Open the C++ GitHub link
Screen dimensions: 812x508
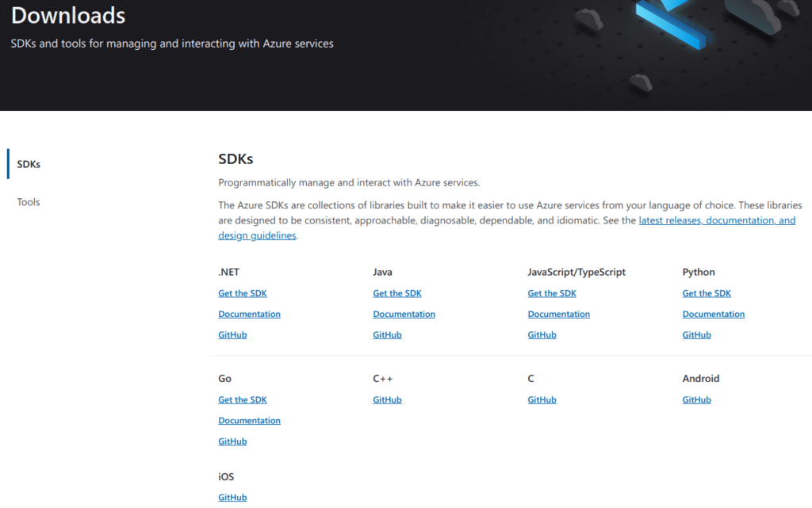point(387,400)
